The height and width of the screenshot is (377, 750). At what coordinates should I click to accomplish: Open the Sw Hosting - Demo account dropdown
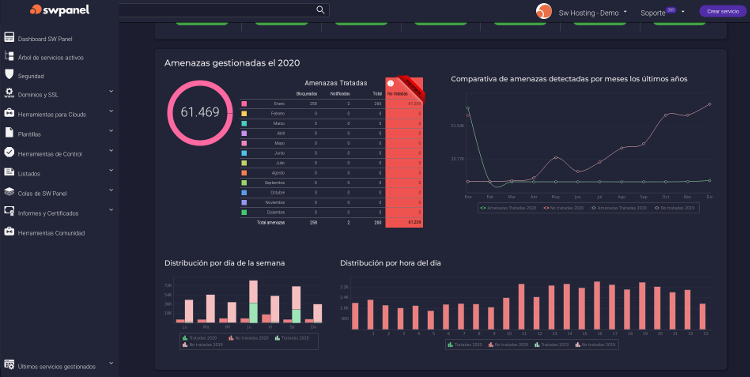[593, 13]
